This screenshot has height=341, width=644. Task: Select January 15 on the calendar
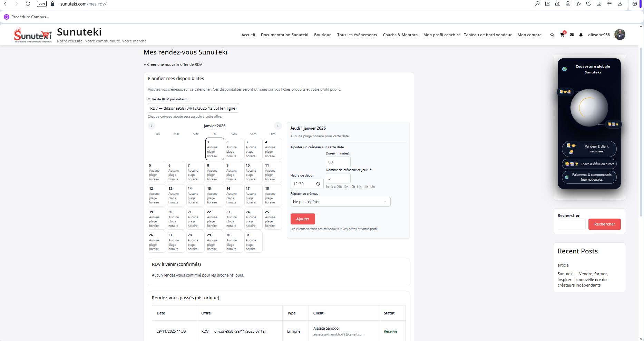pos(215,195)
